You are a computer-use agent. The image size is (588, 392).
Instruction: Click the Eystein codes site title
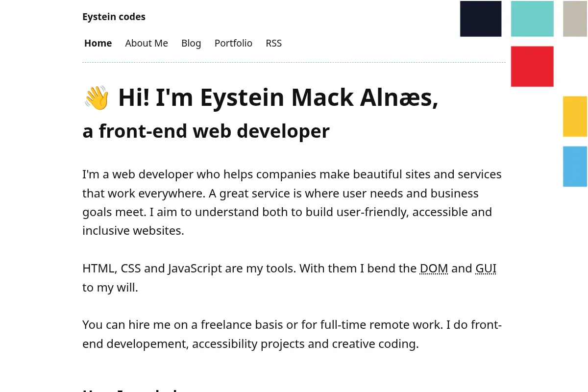pyautogui.click(x=114, y=17)
